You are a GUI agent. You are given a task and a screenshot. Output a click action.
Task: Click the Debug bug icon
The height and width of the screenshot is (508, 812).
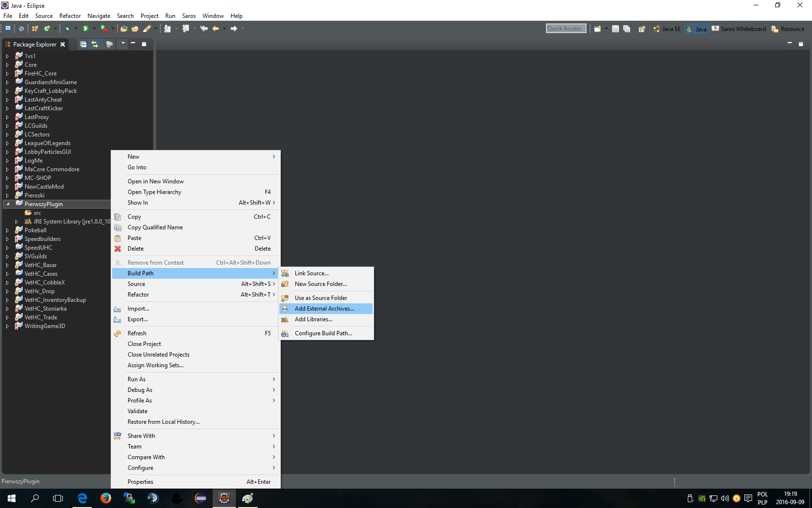click(67, 29)
